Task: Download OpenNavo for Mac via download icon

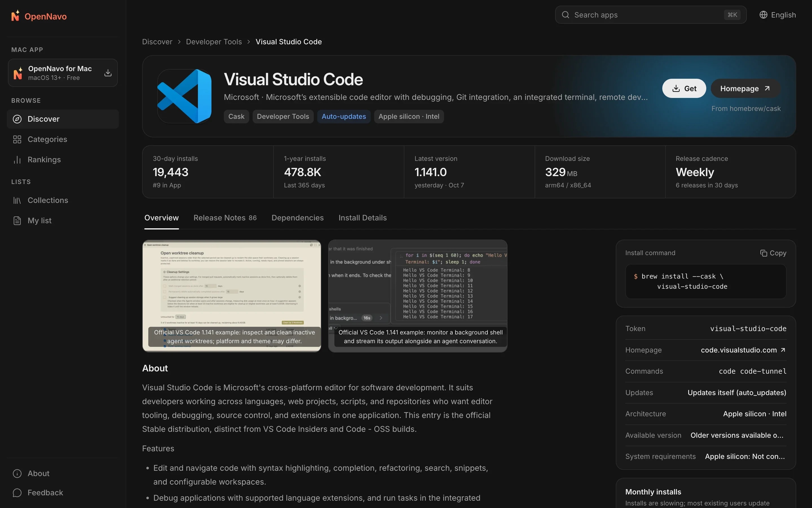Action: coord(108,73)
